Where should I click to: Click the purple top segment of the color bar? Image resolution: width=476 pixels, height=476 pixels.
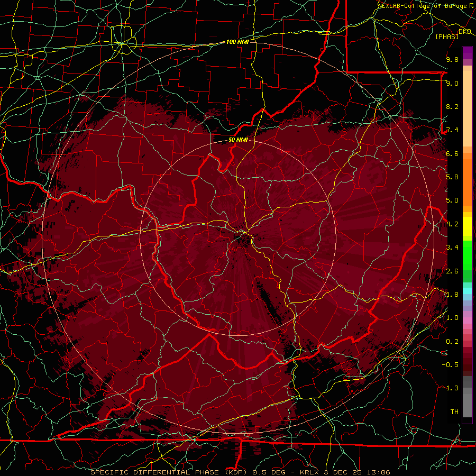[467, 53]
